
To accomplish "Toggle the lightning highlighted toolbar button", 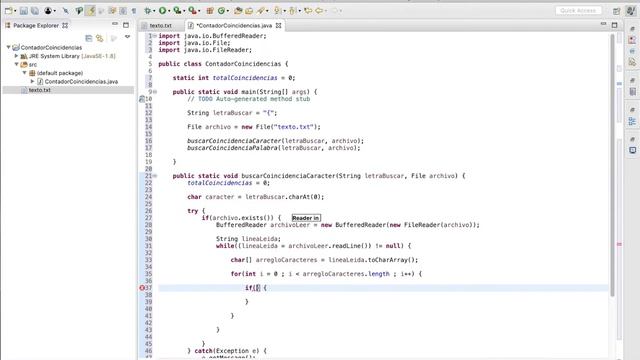I will [92, 11].
